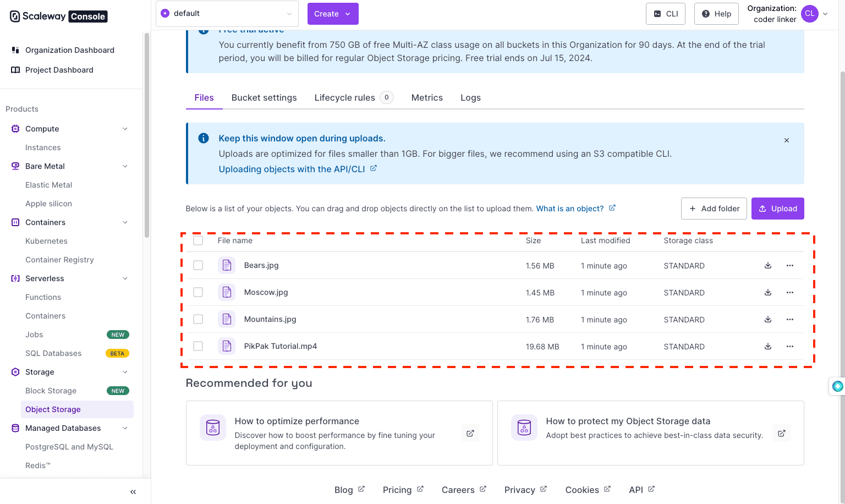Download PikPak Tutorial.mp4
The height and width of the screenshot is (504, 845).
point(768,346)
